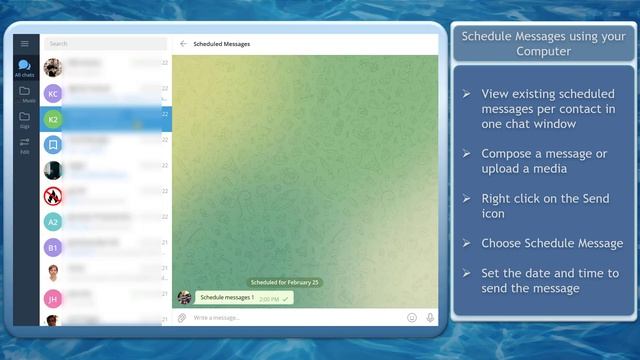Open the chat with A2 avatar
This screenshot has width=640, height=360.
(106, 222)
